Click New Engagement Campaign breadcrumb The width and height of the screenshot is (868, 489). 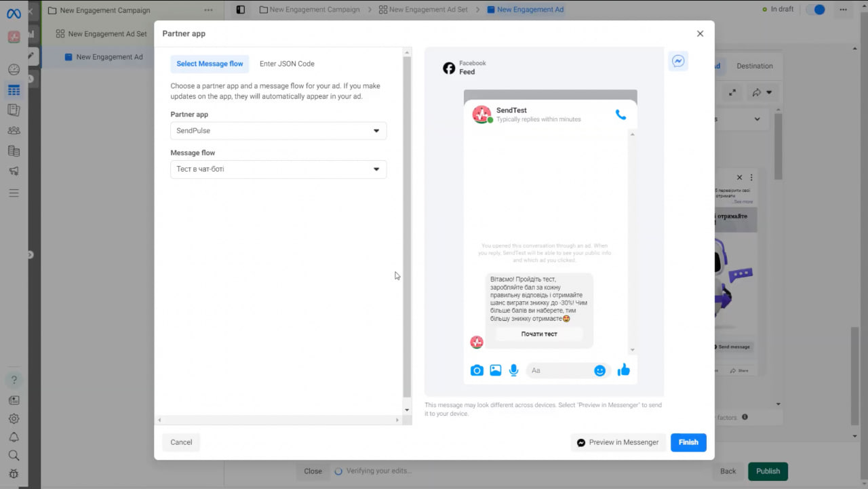coord(310,9)
